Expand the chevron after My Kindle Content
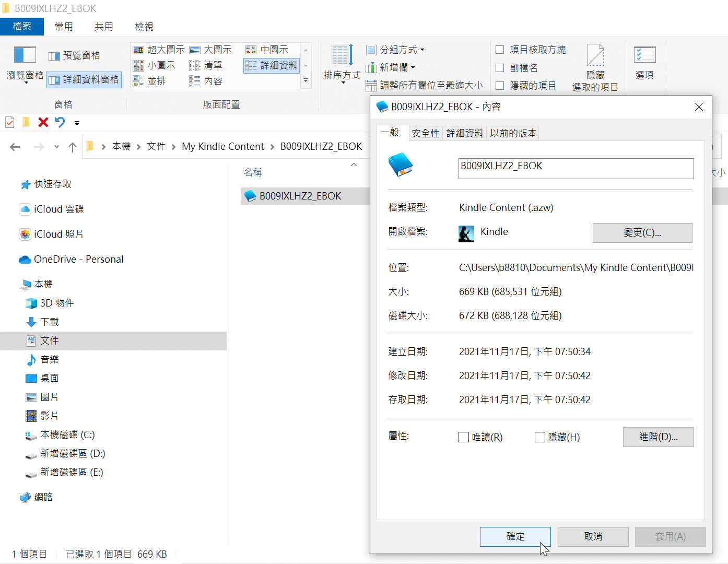 tap(272, 147)
